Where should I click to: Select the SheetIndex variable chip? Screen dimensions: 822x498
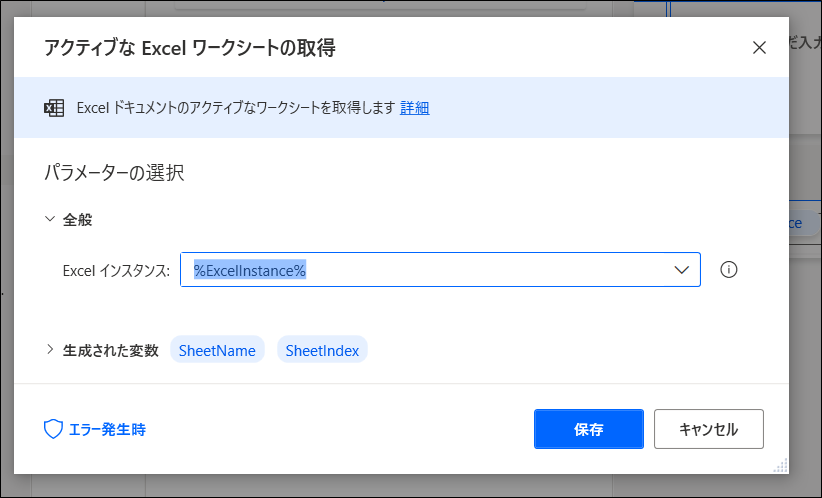[322, 350]
